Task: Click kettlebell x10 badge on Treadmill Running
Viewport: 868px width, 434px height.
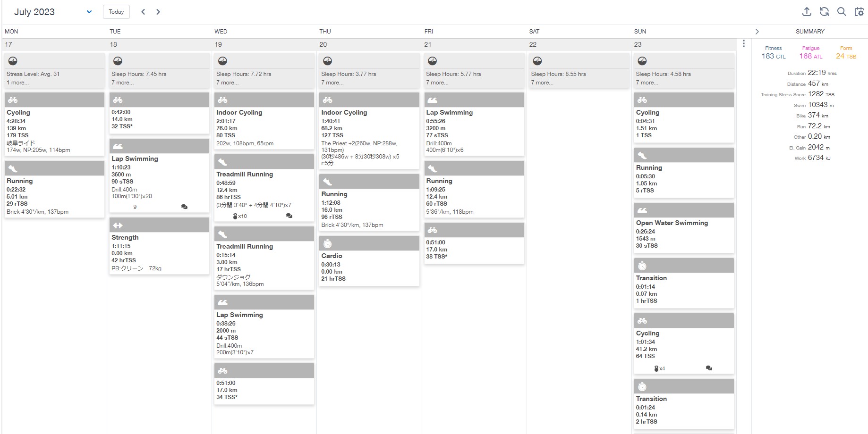Action: click(240, 216)
